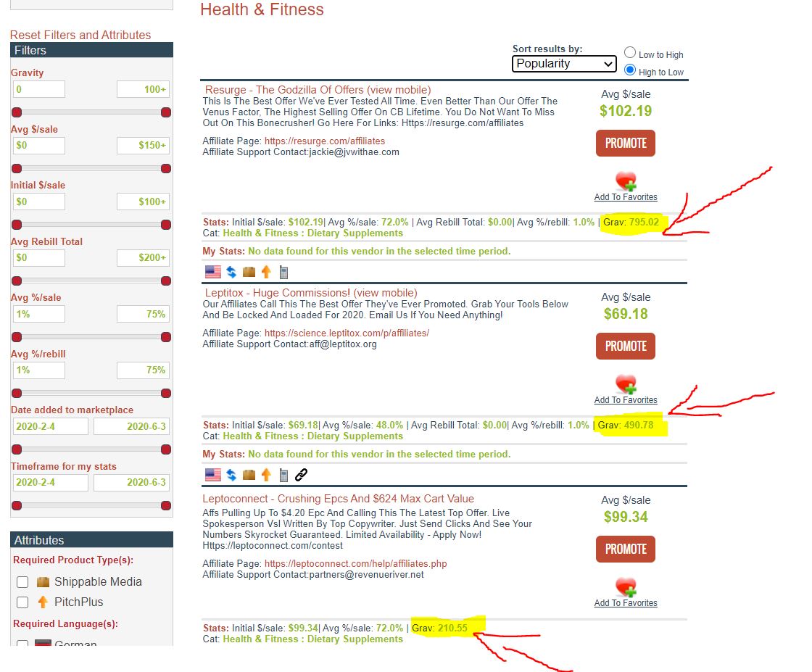Open the Popularity sort dropdown

pyautogui.click(x=563, y=63)
